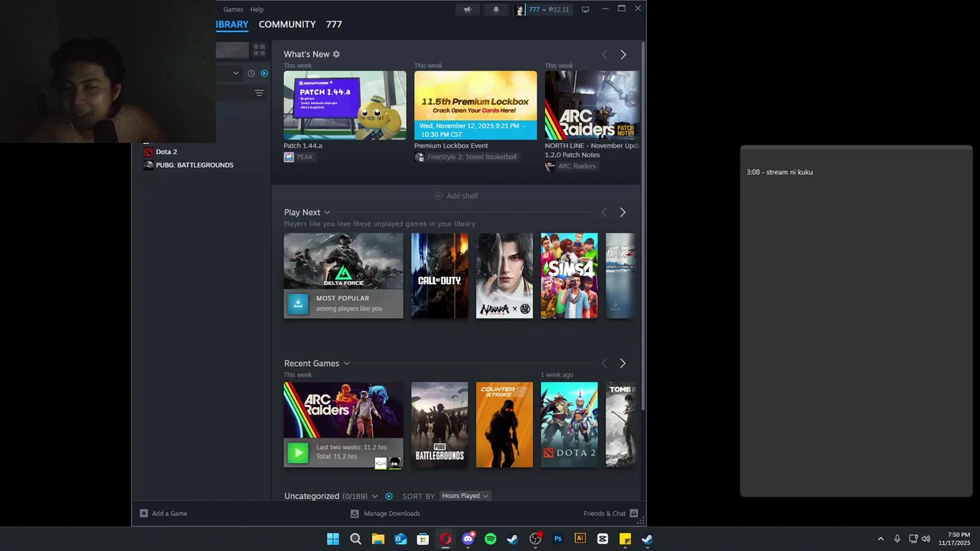Open PUBG Battlegrounds cover in Recent Games
This screenshot has height=551, width=980.
coord(439,425)
